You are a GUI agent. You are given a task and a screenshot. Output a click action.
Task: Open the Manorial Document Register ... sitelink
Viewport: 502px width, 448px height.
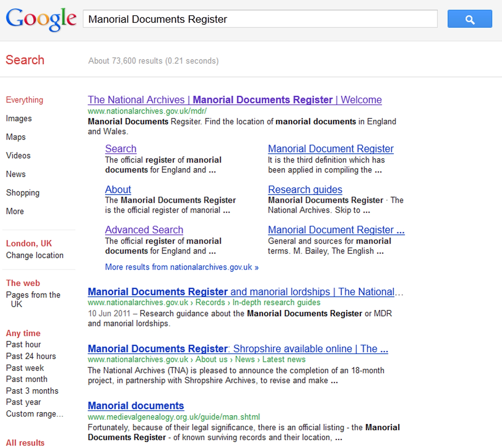[336, 230]
